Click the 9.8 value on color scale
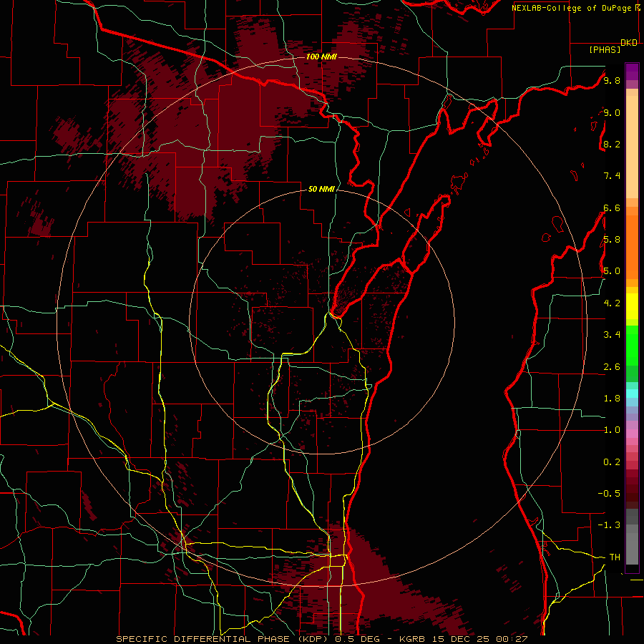 (612, 80)
